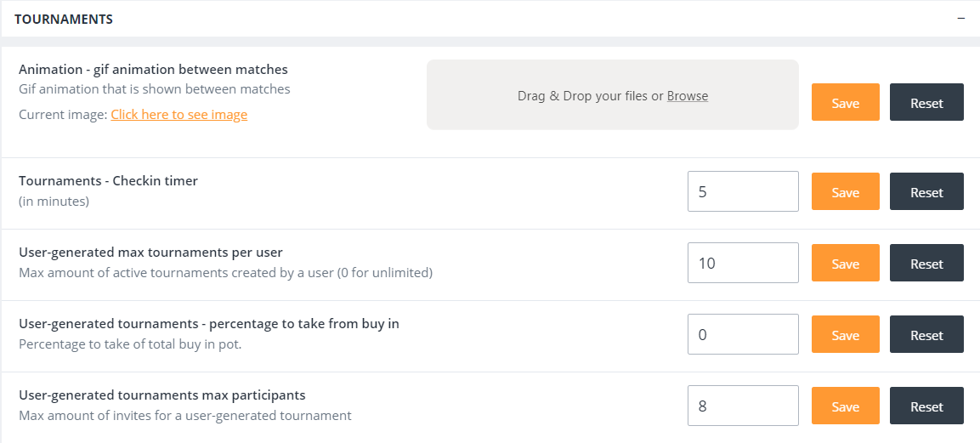
Task: Open the 'Click here to see image' link
Action: pos(178,114)
